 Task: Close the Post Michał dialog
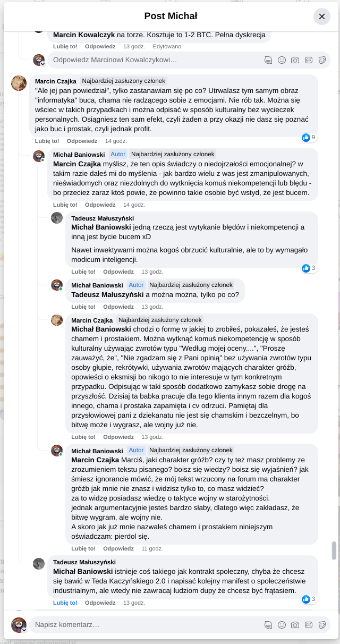click(321, 16)
